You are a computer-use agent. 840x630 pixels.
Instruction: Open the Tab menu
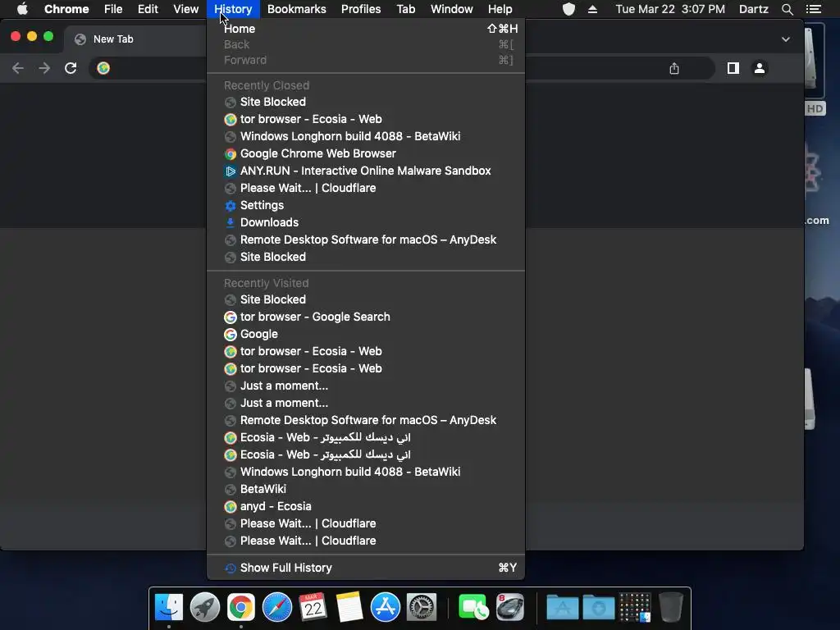pyautogui.click(x=405, y=9)
